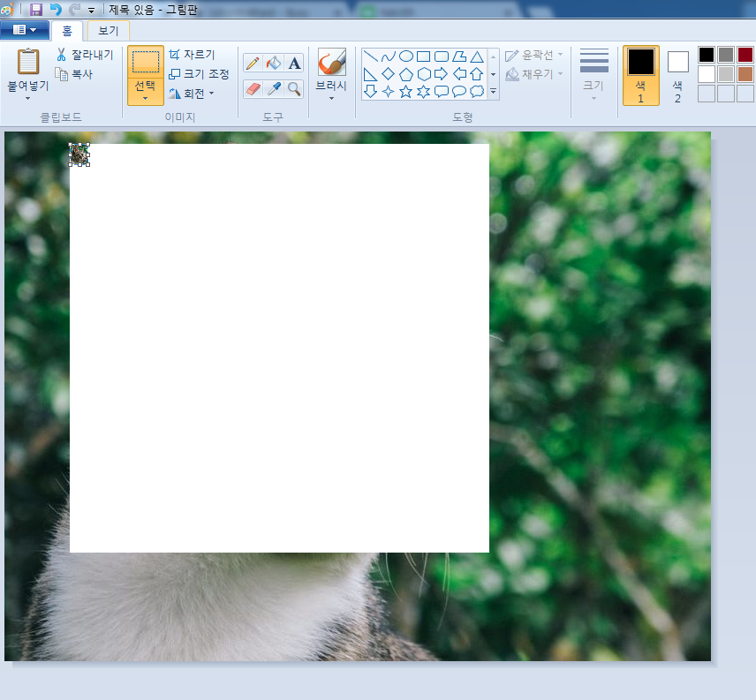Select the Pencil tool
This screenshot has height=700, width=756.
tap(253, 63)
